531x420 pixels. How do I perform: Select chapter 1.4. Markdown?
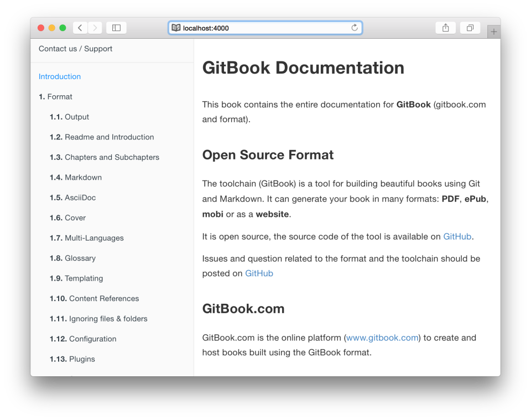click(76, 177)
